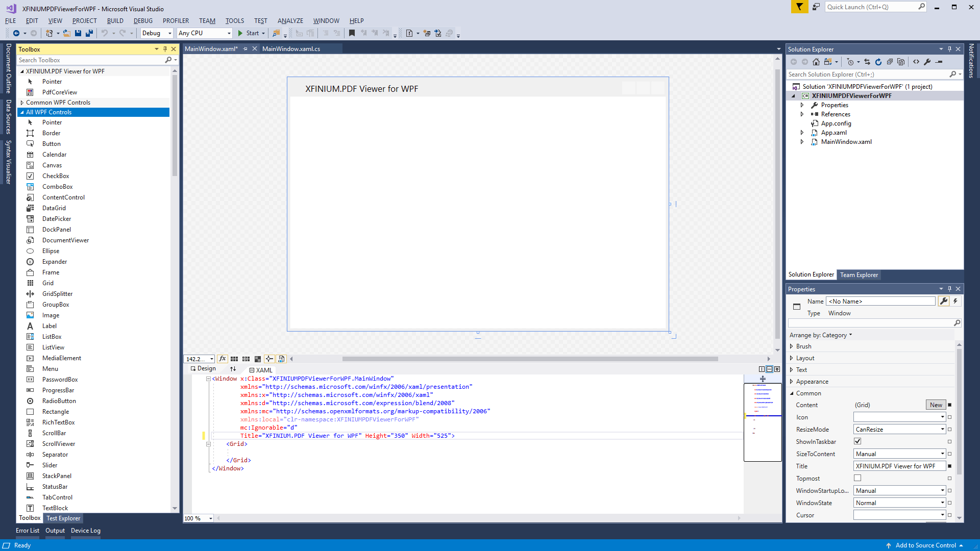Switch to the MainWindow.xaml.cs tab
The width and height of the screenshot is (980, 551).
coord(291,49)
